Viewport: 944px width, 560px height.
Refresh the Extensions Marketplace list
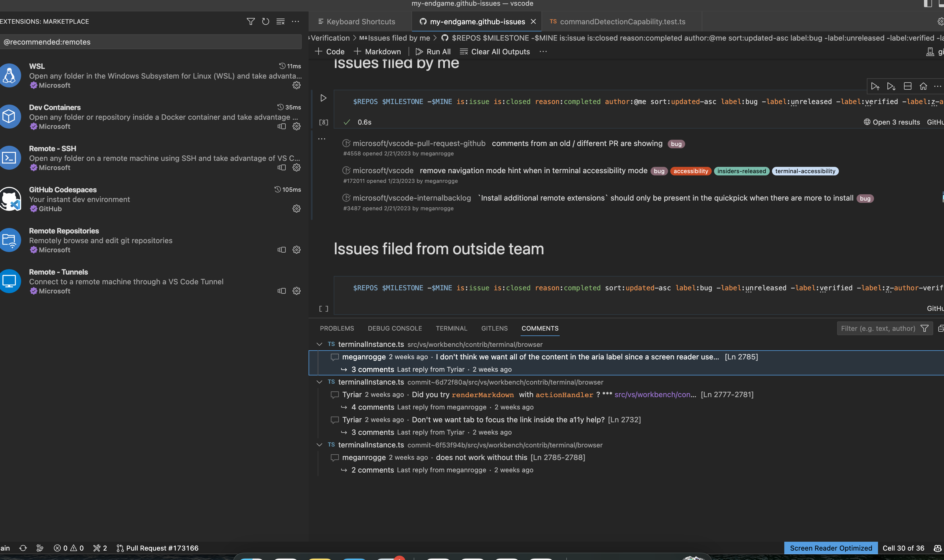266,21
